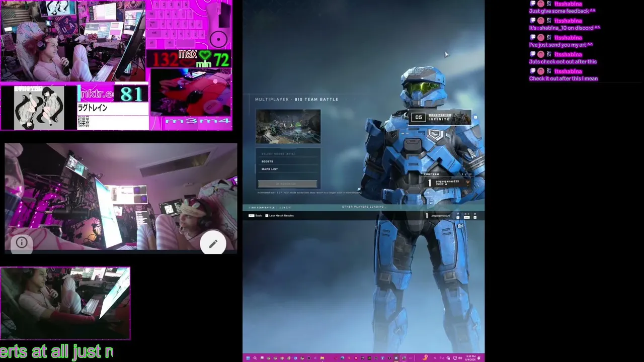Viewport: 644px width, 362px height.
Task: Click the Big Team Battle map preview image
Action: click(288, 127)
